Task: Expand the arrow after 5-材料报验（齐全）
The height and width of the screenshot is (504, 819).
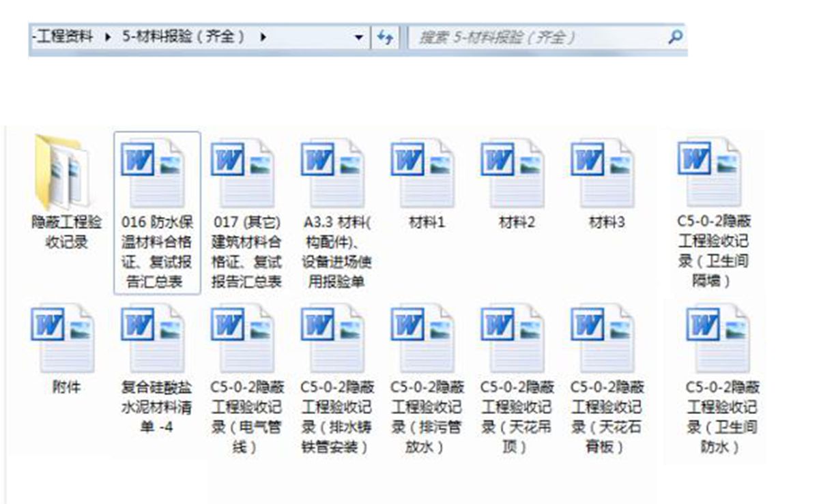Action: click(263, 38)
